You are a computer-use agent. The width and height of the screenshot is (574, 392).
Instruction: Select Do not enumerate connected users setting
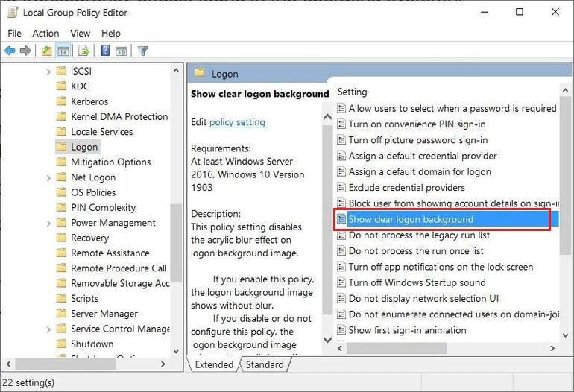tap(453, 314)
